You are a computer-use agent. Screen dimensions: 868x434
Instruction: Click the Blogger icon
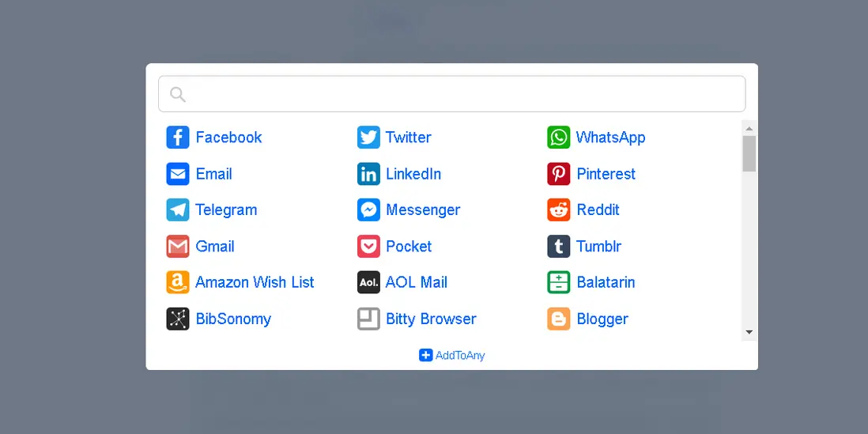point(559,319)
